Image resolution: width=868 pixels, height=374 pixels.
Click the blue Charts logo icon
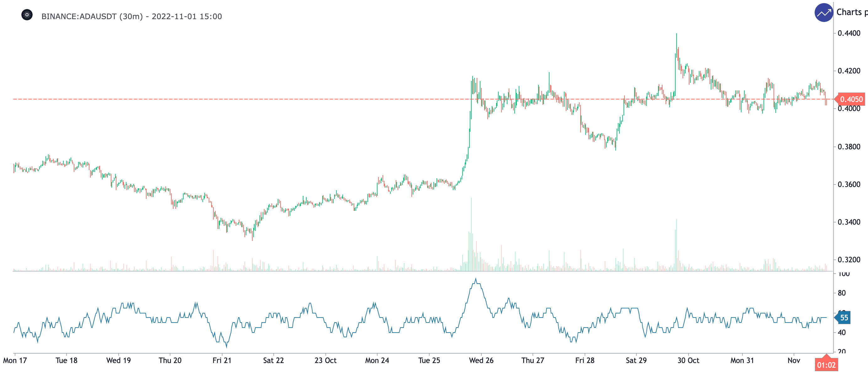[x=823, y=13]
